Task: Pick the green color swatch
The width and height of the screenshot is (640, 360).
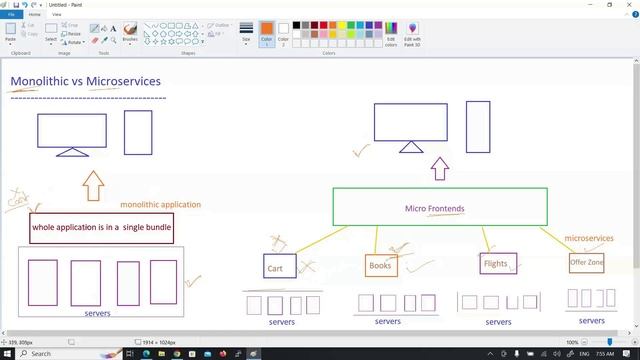Action: (351, 25)
